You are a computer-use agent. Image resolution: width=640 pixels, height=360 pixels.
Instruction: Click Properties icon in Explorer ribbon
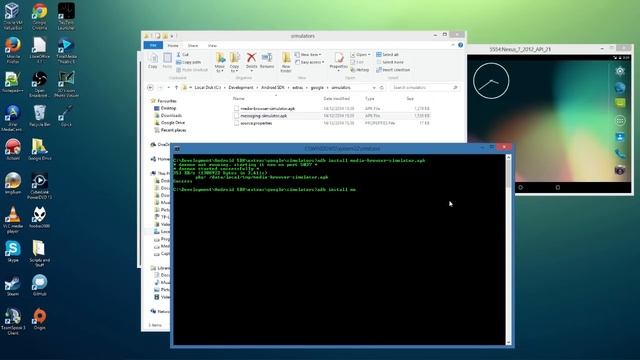coord(338,61)
